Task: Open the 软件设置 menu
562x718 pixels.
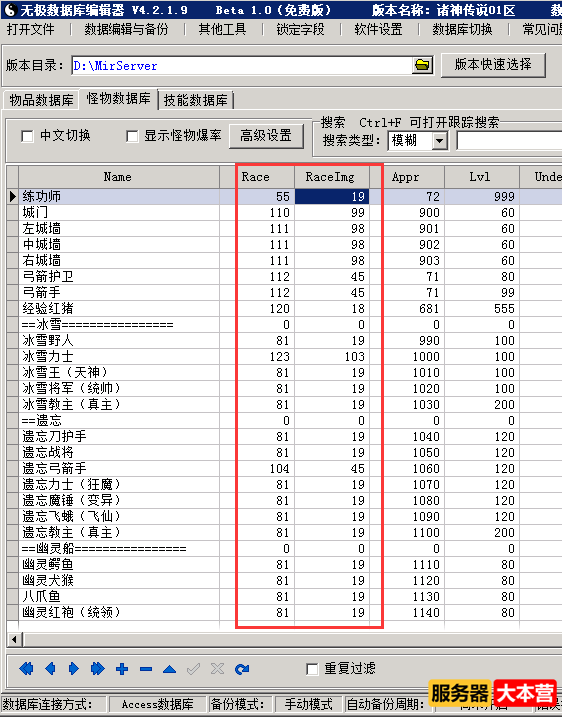Action: pyautogui.click(x=378, y=29)
